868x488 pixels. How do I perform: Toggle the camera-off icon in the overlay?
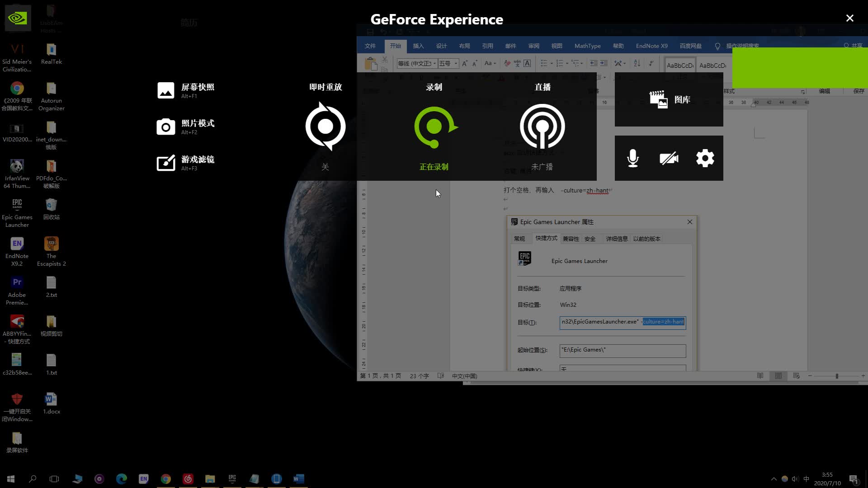click(x=669, y=158)
